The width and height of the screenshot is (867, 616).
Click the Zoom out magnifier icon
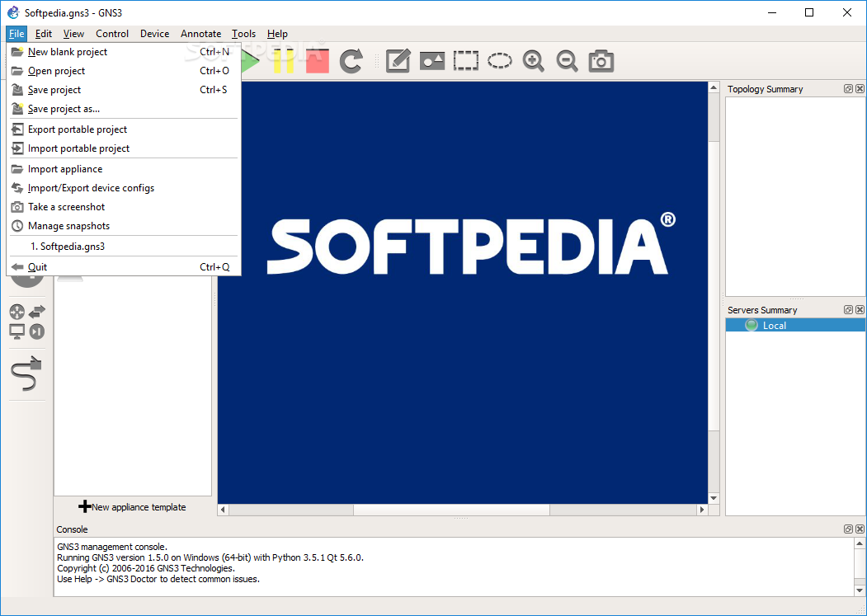point(567,61)
